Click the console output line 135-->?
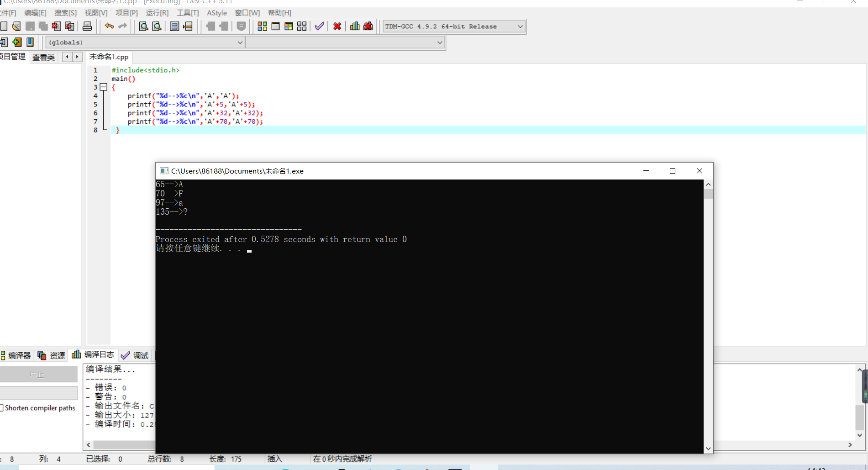This screenshot has width=868, height=470. click(x=172, y=212)
